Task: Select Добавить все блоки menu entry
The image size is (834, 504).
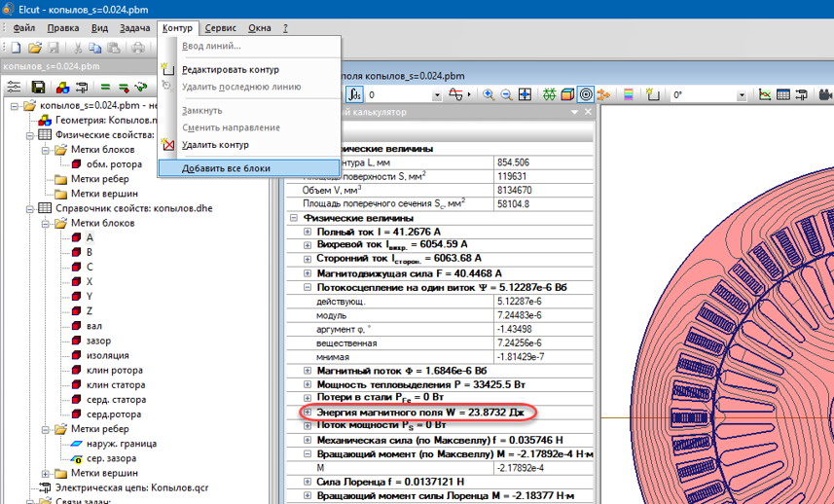Action: point(226,168)
